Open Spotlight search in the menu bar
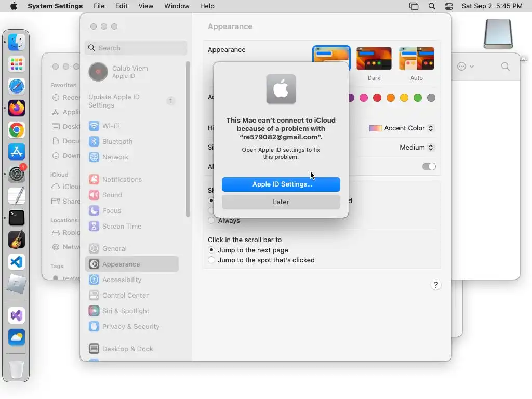Screen dimensions: 532x399 432,6
